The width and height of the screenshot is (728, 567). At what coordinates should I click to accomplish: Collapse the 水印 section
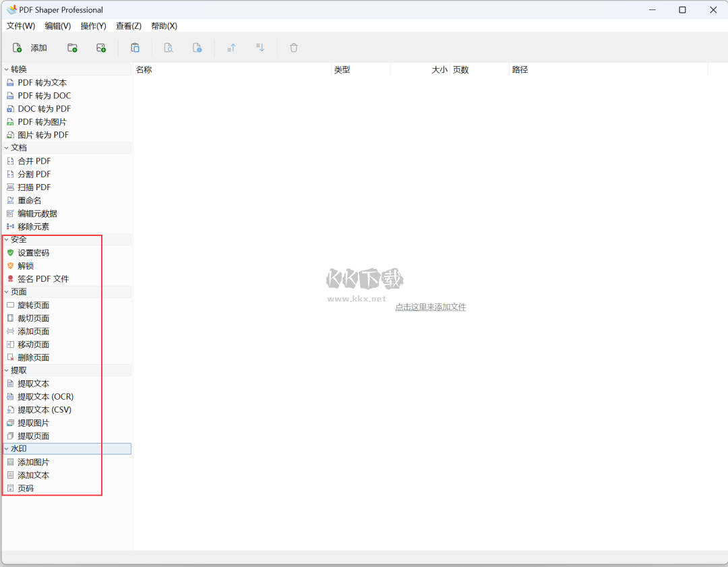(6, 448)
